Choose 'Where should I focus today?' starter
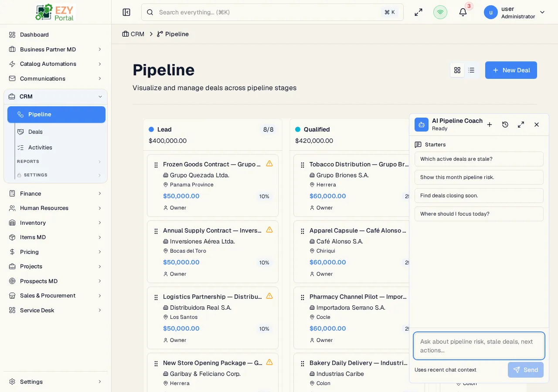This screenshot has width=558, height=392. 479,214
